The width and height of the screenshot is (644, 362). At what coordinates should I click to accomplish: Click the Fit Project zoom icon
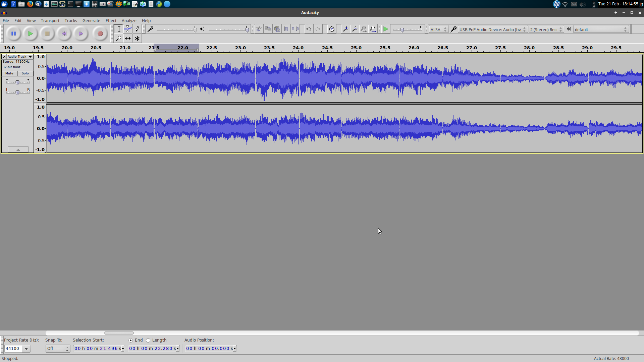[373, 29]
